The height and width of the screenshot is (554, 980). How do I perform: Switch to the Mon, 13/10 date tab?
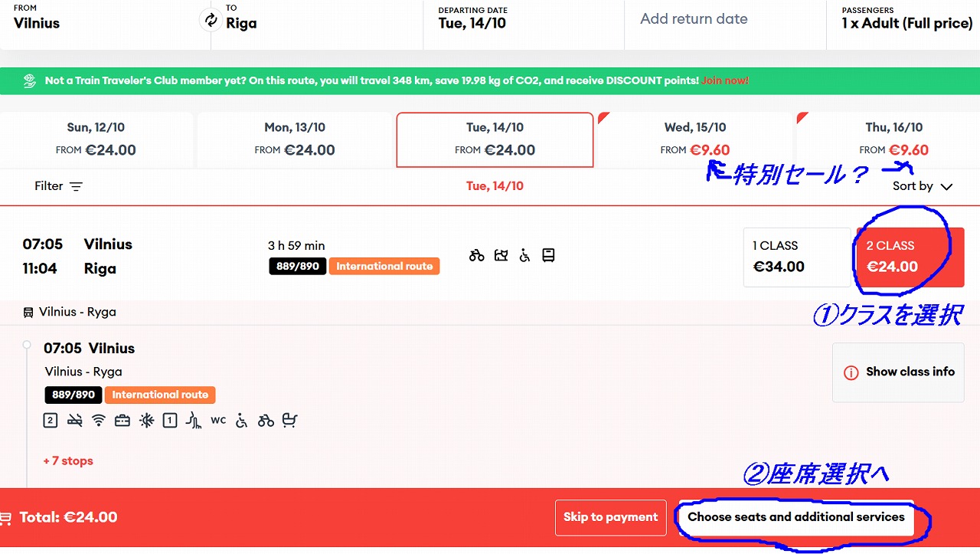(294, 139)
